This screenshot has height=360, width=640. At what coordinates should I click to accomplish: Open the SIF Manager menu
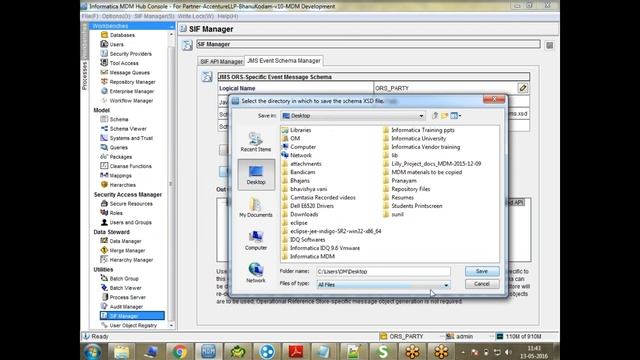tap(154, 16)
